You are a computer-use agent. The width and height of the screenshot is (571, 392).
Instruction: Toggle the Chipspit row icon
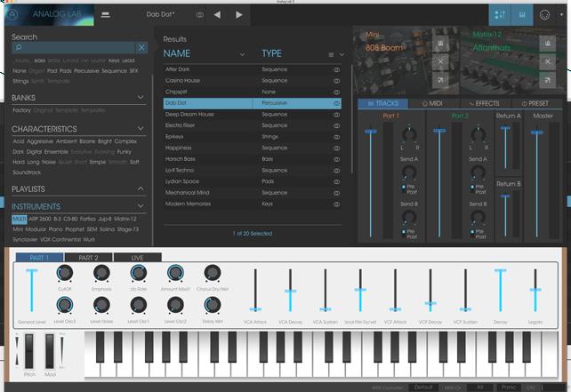(x=336, y=92)
